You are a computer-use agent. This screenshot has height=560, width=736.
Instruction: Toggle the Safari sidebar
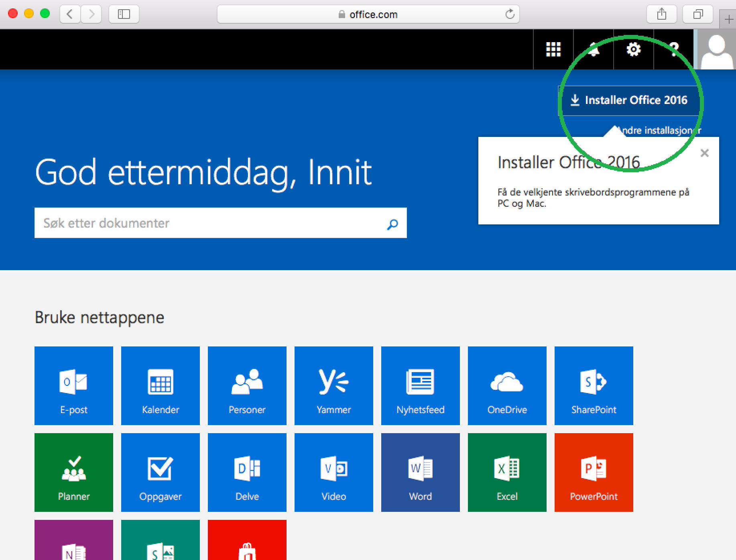click(124, 14)
